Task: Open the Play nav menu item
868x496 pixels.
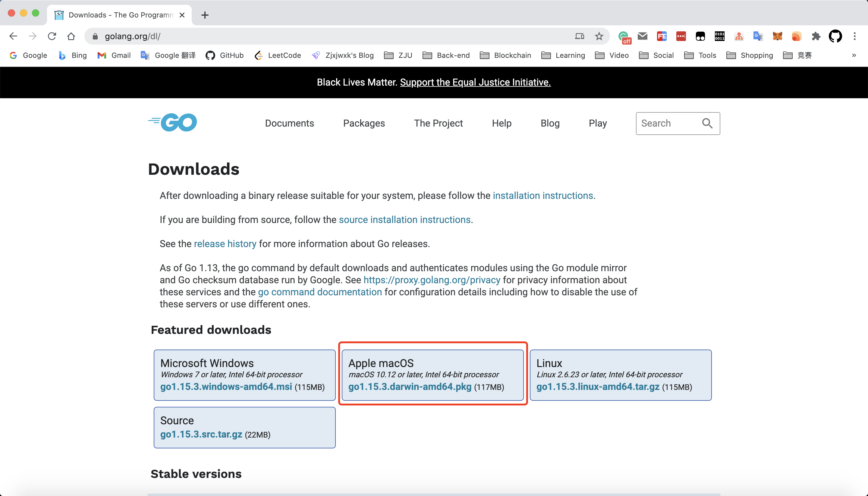Action: click(598, 123)
